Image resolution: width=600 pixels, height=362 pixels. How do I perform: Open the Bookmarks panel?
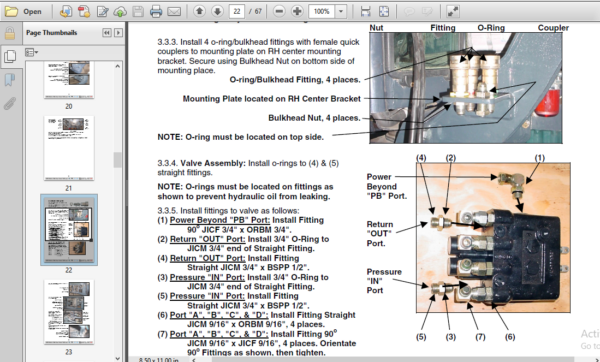point(10,80)
